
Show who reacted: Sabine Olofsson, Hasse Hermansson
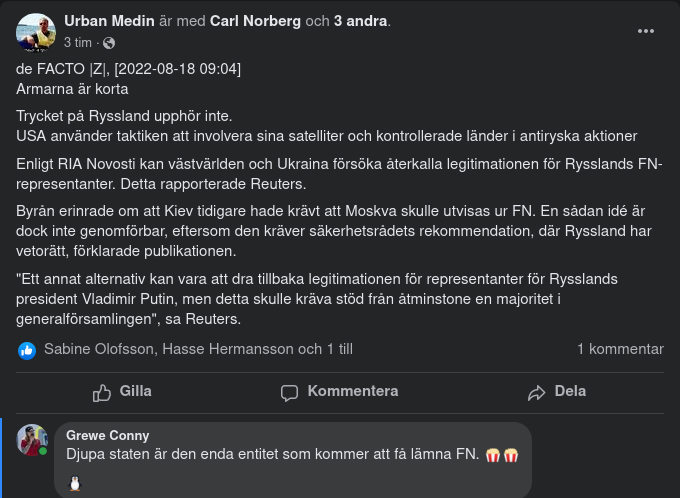click(198, 349)
